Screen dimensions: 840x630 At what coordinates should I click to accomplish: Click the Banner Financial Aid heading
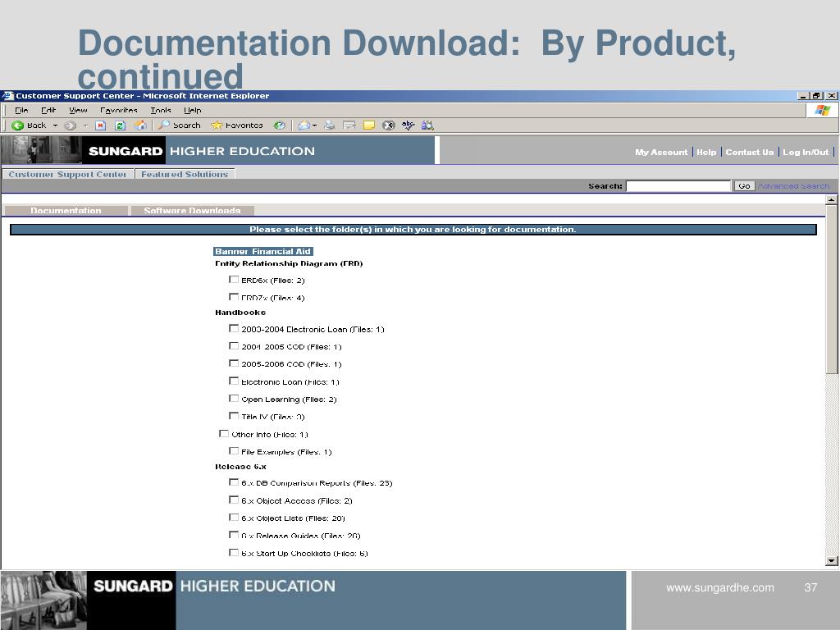tap(263, 251)
